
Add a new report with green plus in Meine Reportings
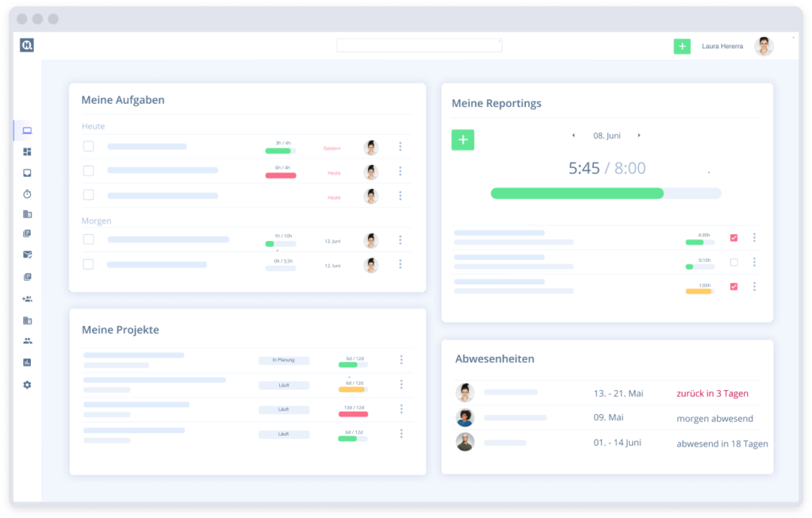tap(463, 140)
